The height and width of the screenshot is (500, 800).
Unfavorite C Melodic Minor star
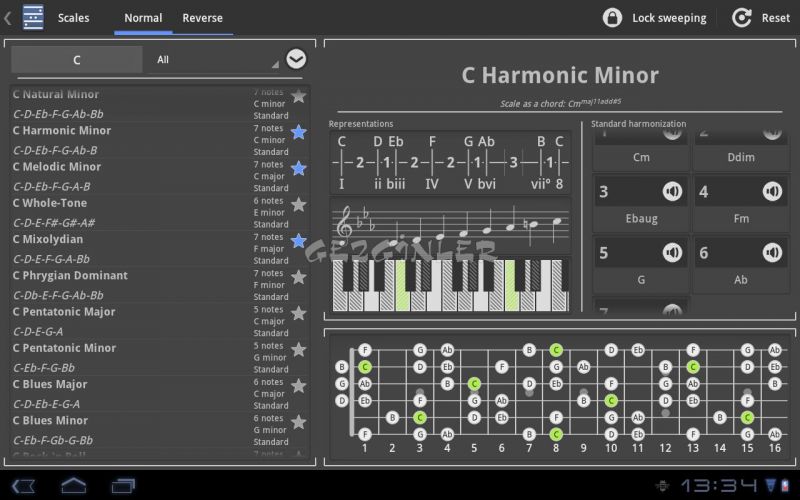298,168
